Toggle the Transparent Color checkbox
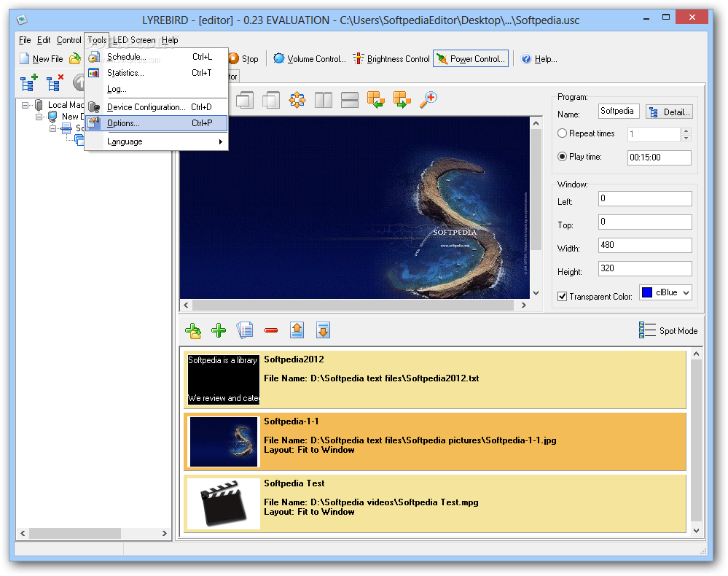The image size is (728, 576). click(x=563, y=296)
